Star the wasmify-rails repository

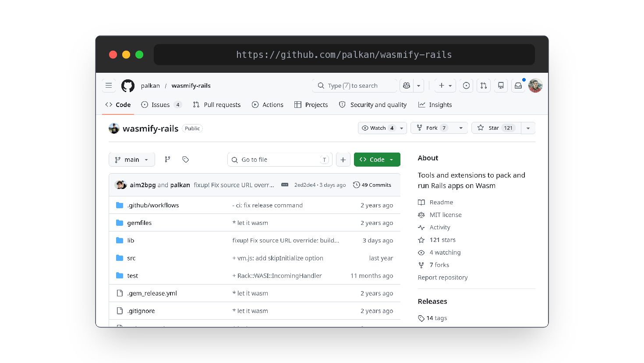pyautogui.click(x=496, y=128)
